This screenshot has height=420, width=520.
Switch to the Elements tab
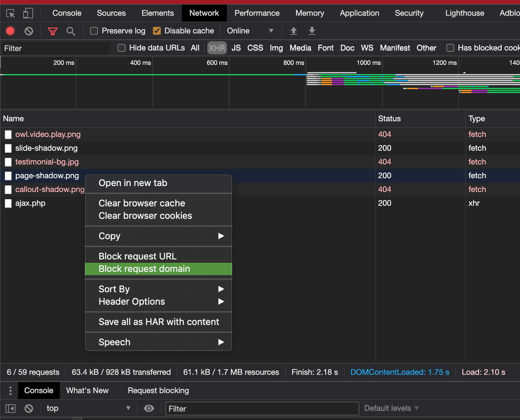tap(158, 13)
